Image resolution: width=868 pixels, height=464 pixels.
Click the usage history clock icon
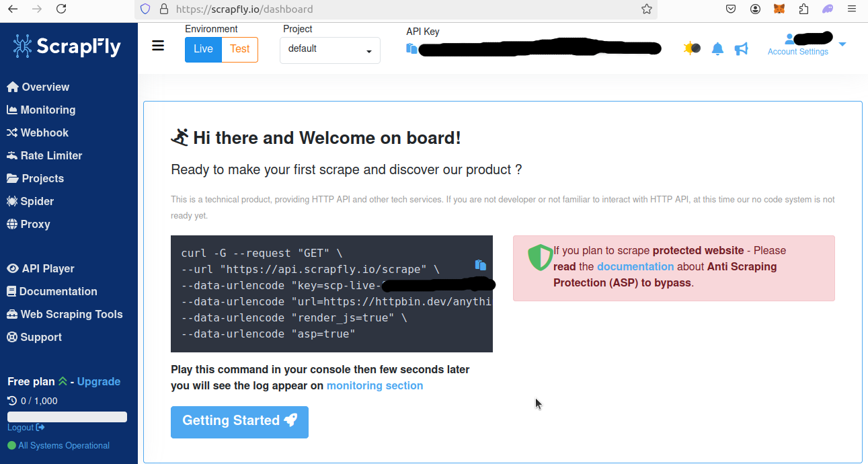pyautogui.click(x=12, y=401)
